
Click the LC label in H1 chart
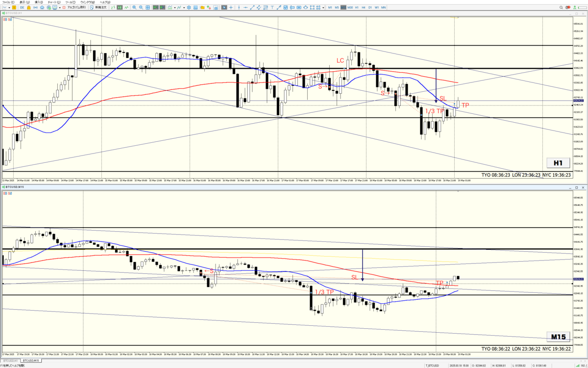click(340, 60)
